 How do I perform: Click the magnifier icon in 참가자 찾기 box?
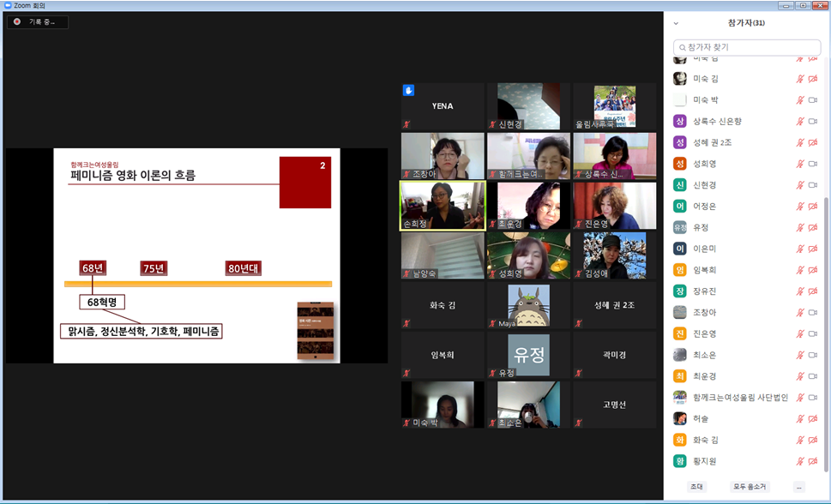pos(682,47)
